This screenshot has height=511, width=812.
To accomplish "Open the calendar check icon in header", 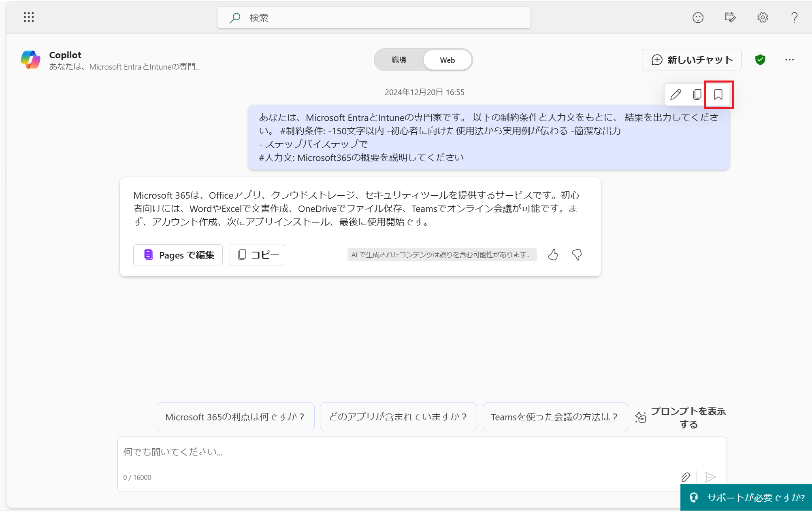I will (x=730, y=17).
